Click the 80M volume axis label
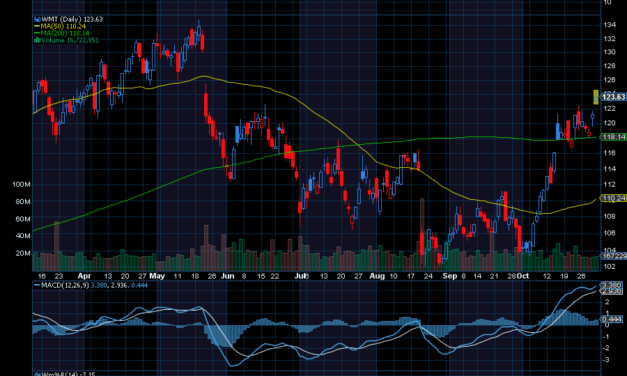627x376 pixels. tap(23, 202)
